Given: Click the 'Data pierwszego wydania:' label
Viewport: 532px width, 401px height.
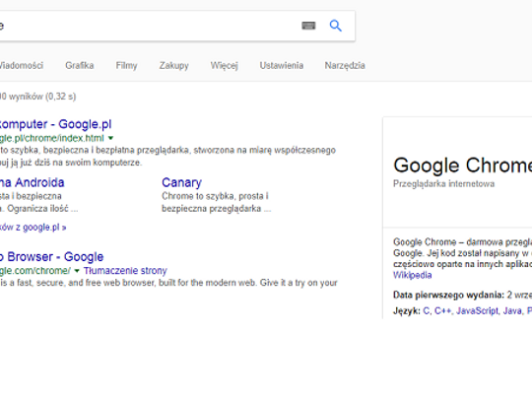Looking at the screenshot, I should coord(448,295).
